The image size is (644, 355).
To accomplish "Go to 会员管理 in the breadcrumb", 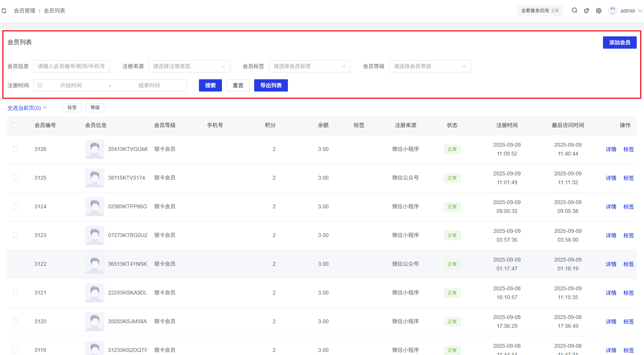I will point(25,11).
